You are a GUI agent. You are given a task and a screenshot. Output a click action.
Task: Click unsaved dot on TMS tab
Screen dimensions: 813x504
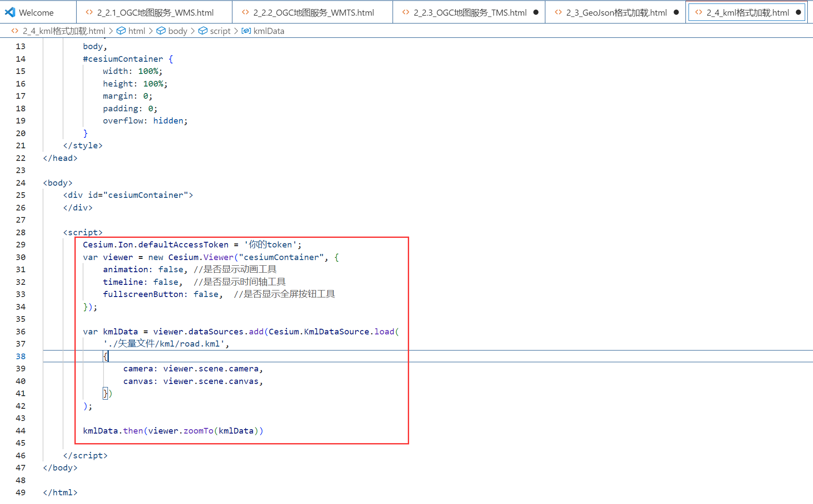tap(536, 12)
